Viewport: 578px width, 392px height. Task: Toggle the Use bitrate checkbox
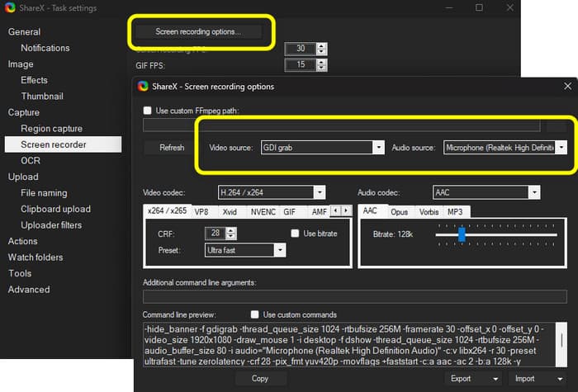(295, 234)
